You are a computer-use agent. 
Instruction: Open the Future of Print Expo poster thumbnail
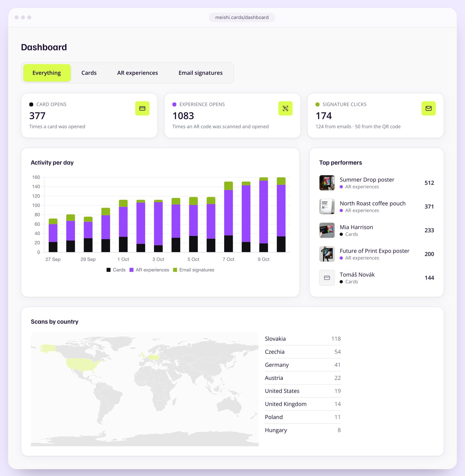point(327,254)
